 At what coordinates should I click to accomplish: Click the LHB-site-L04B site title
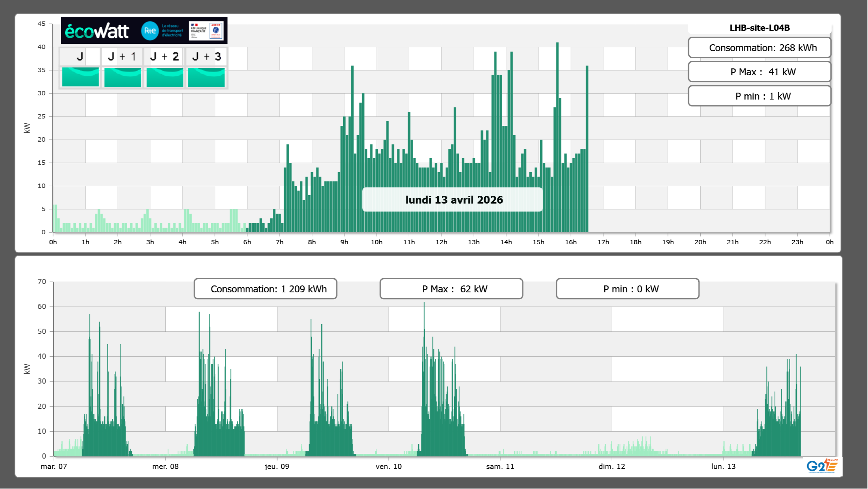point(759,28)
